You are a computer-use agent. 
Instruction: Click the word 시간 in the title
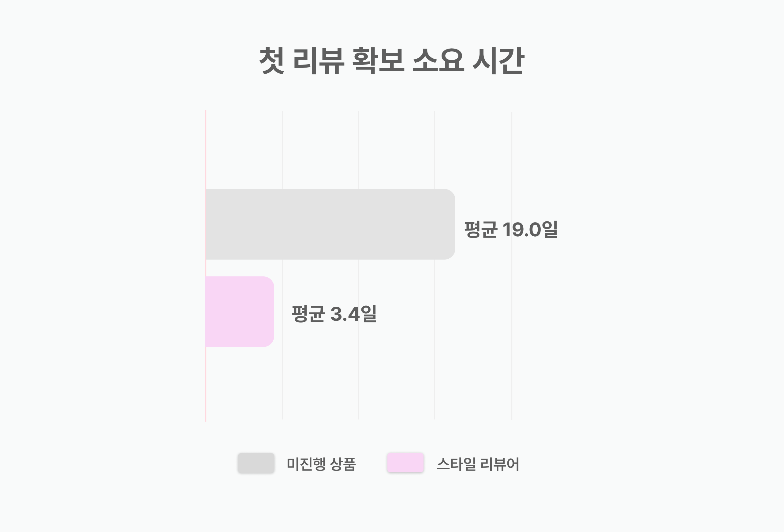click(498, 61)
